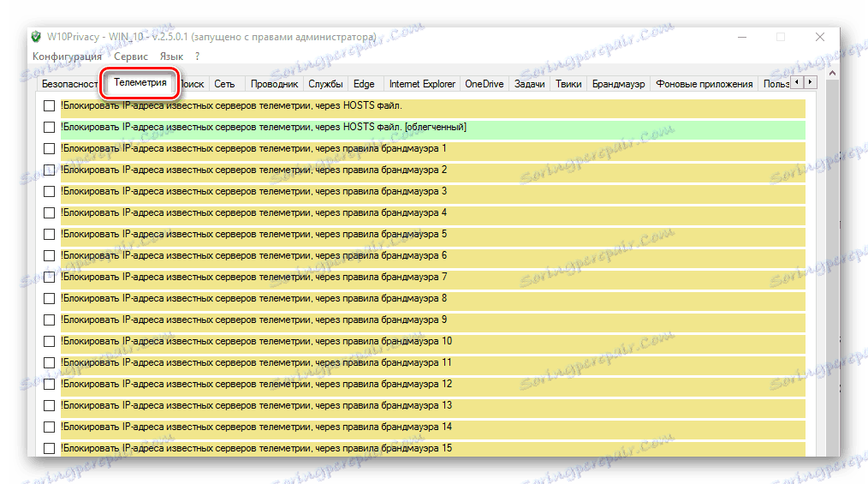Screen dimensions: 868x484
Task: Check firewall rules 15 checkbox
Action: [50, 449]
